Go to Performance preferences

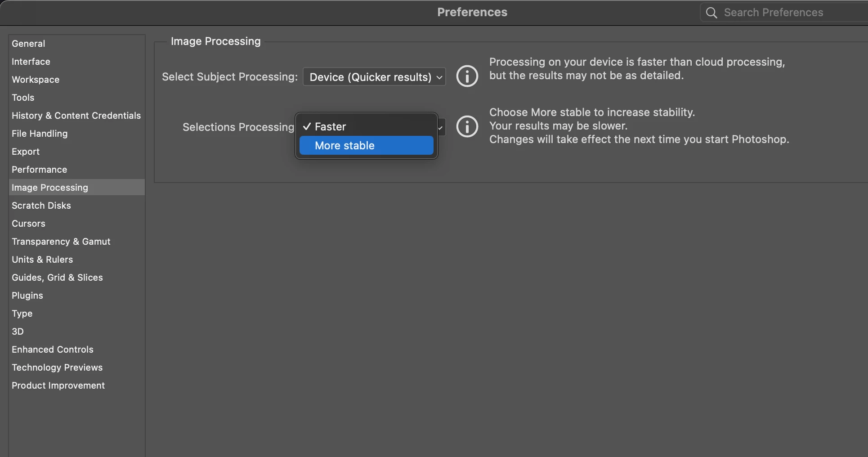[x=40, y=170]
